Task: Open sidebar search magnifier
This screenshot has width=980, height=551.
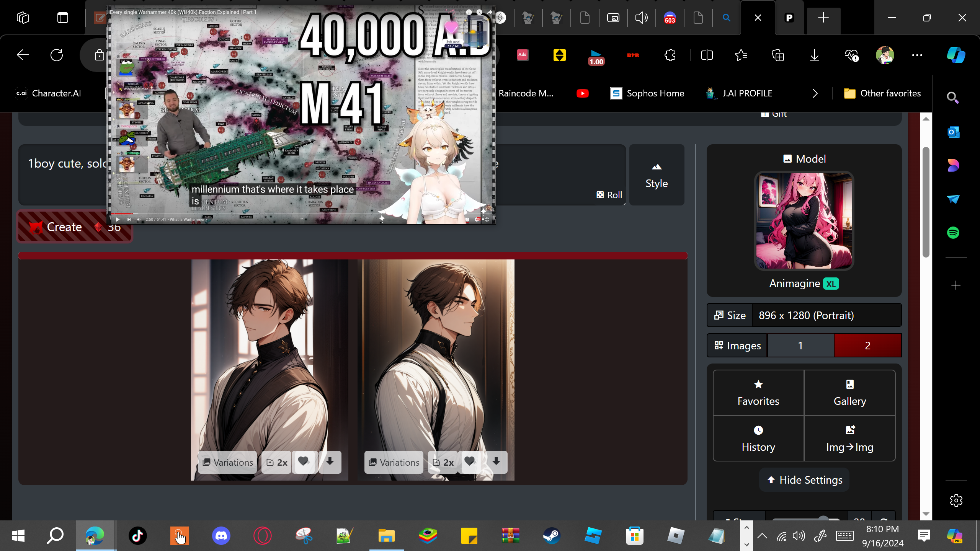Action: [x=952, y=98]
